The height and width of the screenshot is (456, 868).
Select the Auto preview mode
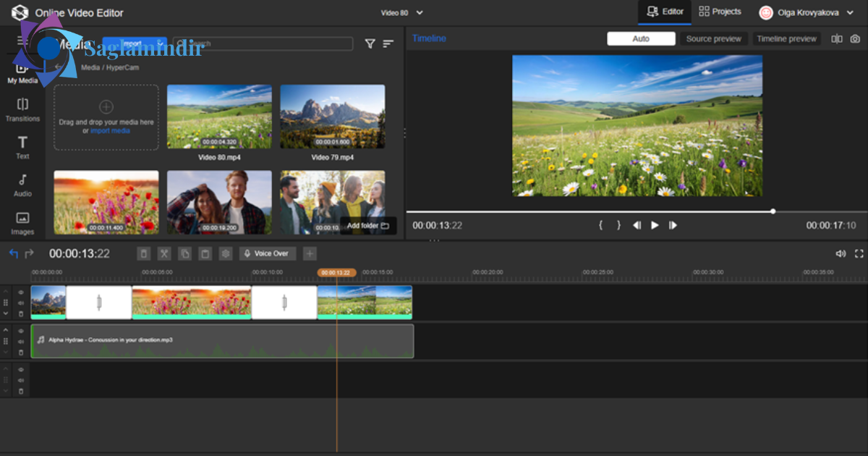coord(641,39)
